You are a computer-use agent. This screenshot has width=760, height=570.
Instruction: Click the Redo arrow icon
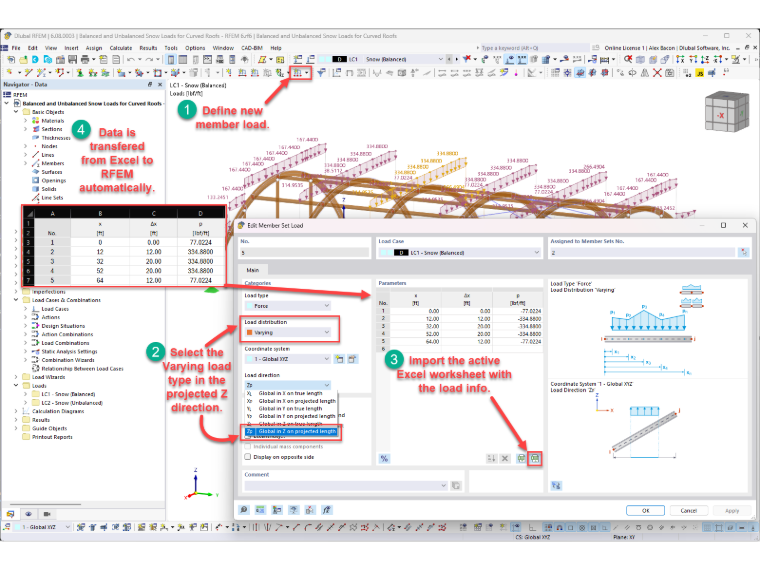(150, 59)
